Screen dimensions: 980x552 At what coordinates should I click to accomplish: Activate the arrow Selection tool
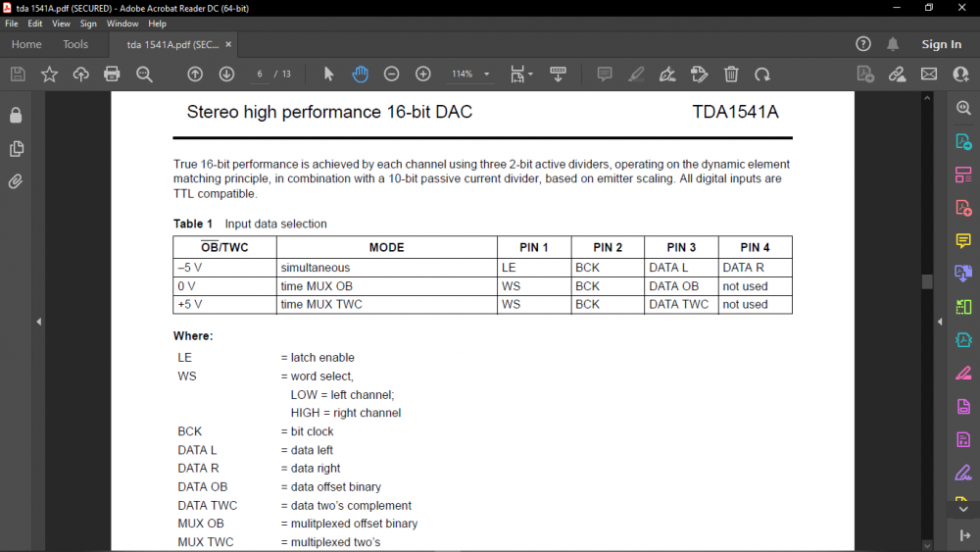328,75
